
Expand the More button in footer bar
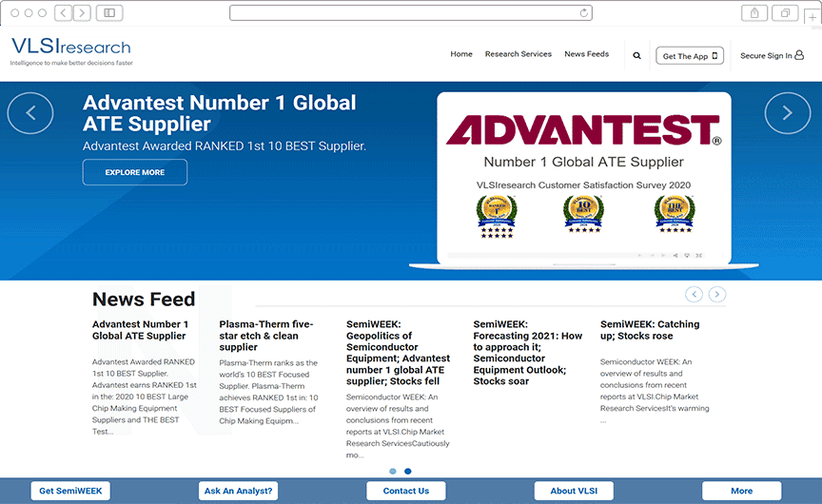(x=741, y=491)
